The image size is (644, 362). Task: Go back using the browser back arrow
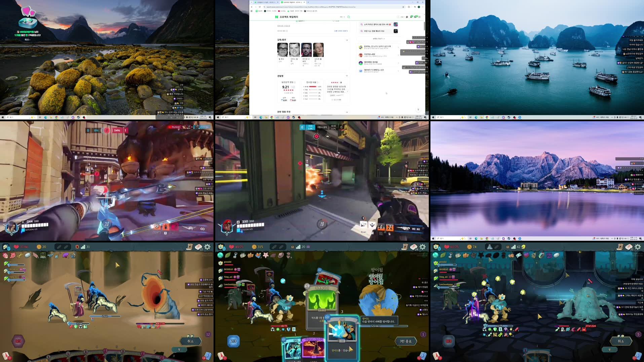click(x=252, y=7)
